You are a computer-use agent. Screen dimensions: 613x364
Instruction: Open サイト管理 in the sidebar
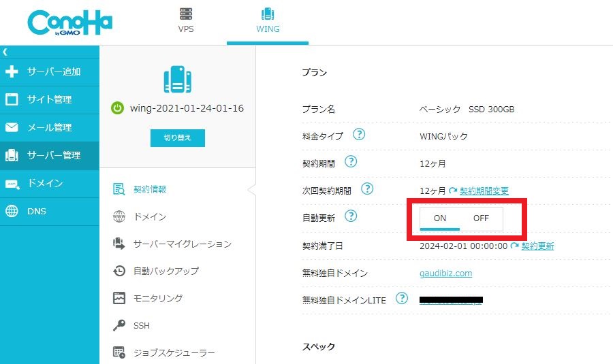pyautogui.click(x=50, y=100)
